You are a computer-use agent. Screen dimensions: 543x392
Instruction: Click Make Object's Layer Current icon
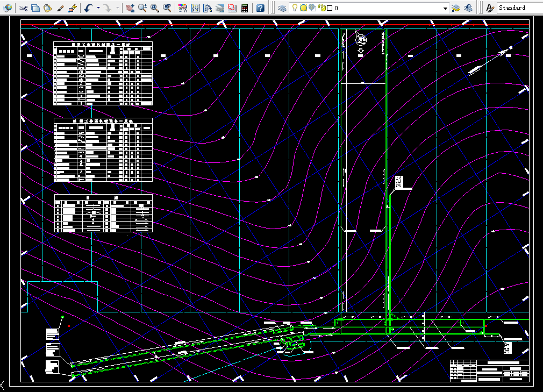(x=456, y=8)
